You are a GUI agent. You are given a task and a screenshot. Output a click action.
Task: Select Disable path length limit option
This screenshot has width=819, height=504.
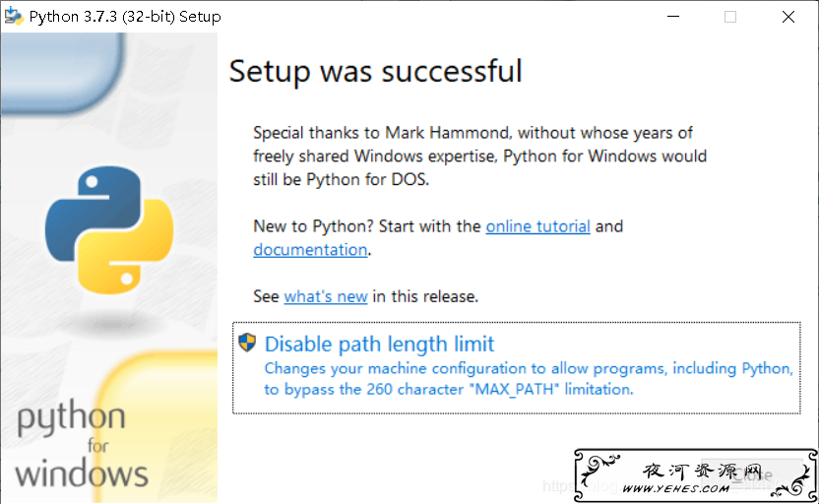517,368
